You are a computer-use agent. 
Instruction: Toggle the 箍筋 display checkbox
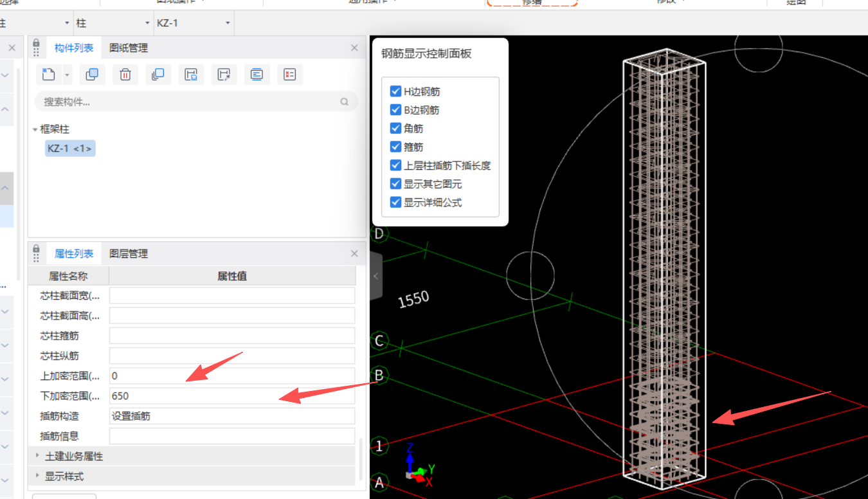(396, 147)
